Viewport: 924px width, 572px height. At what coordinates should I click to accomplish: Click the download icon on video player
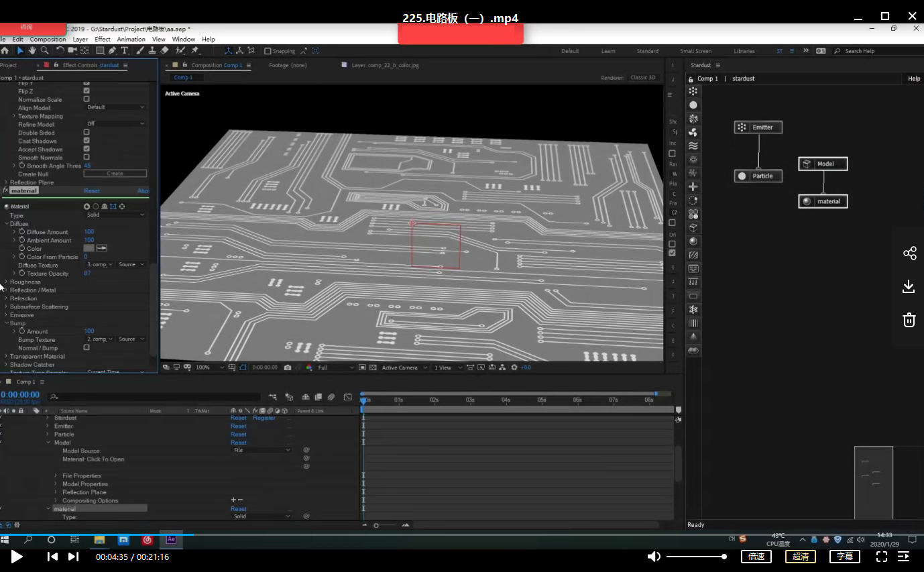[x=909, y=286]
